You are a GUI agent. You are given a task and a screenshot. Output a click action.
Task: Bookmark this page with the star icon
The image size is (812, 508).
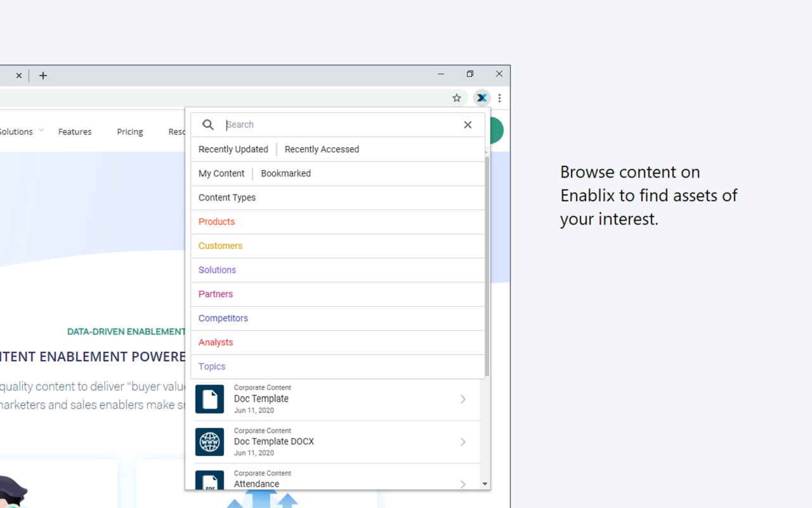457,98
